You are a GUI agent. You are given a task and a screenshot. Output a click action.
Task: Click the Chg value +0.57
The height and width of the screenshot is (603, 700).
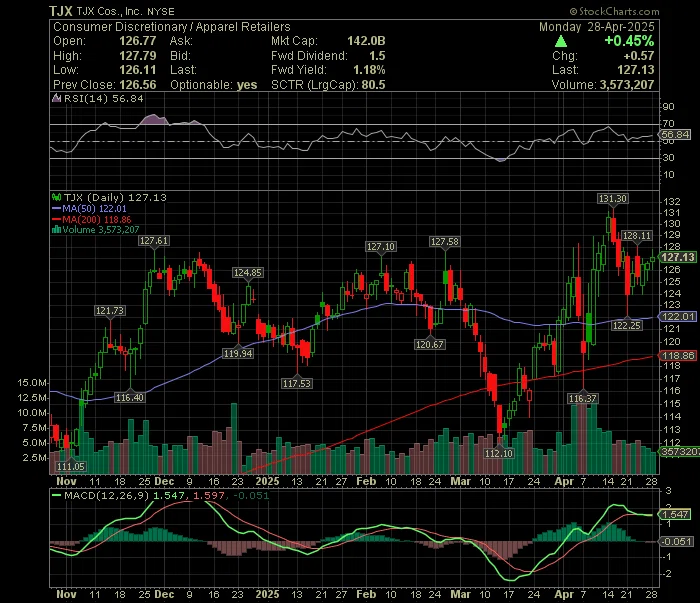coord(639,56)
